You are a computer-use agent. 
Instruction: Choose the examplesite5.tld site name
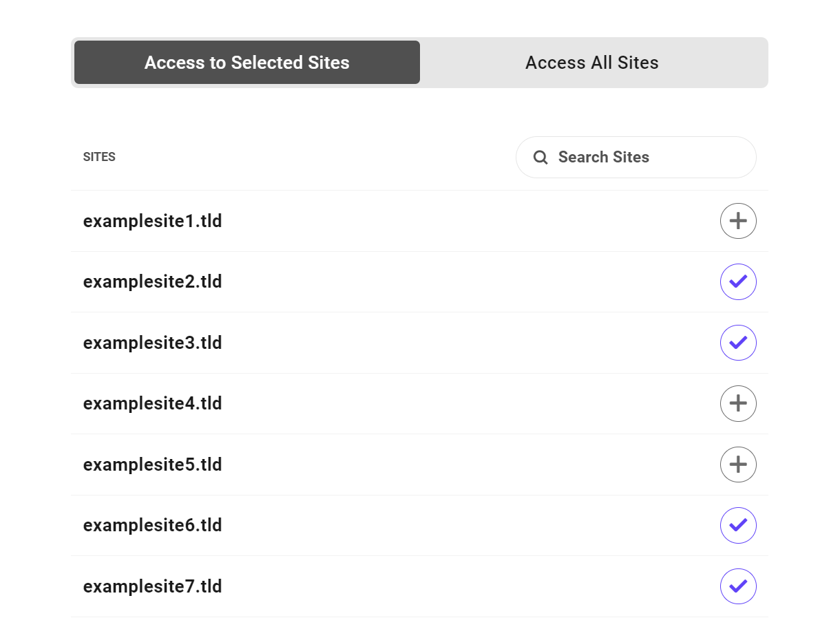[x=152, y=465]
